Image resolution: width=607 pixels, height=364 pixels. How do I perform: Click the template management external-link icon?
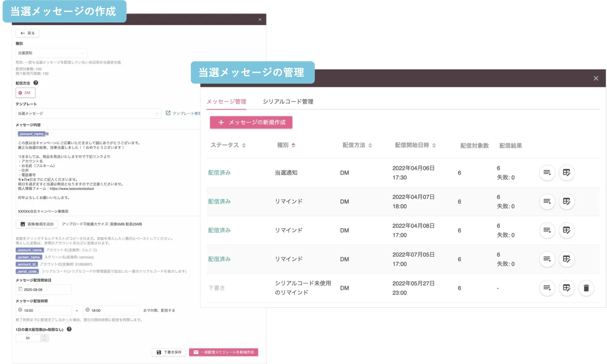coord(168,113)
